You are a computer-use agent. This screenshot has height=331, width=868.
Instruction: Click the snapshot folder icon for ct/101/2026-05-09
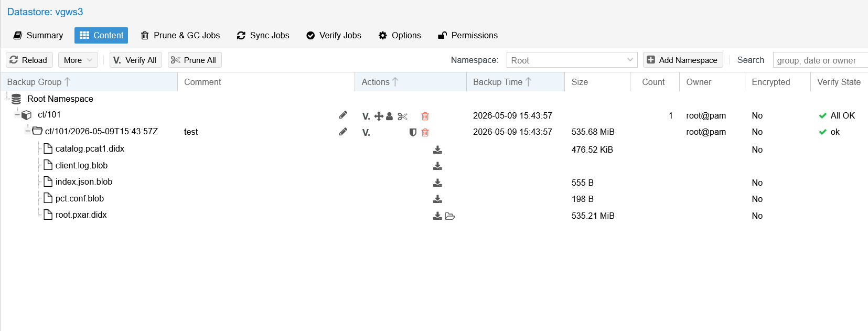click(x=37, y=131)
